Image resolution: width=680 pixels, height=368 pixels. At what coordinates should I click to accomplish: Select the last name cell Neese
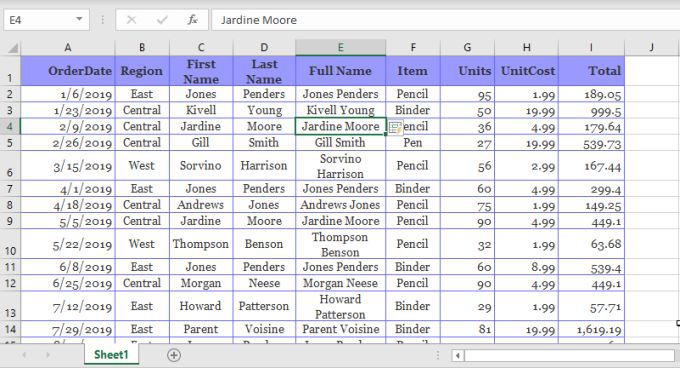coord(264,283)
